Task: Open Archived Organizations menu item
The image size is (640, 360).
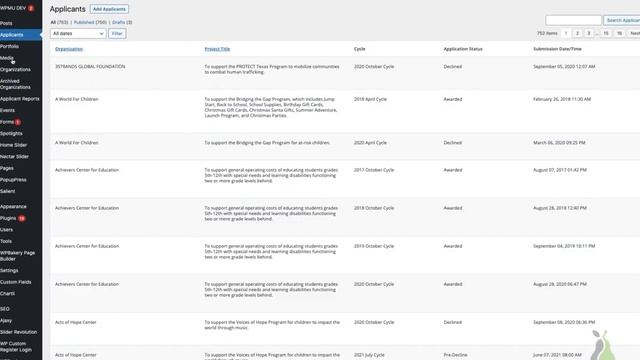Action: pos(15,84)
